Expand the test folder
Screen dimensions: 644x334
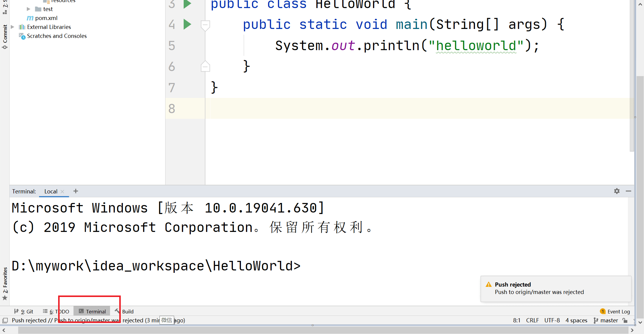click(x=29, y=9)
